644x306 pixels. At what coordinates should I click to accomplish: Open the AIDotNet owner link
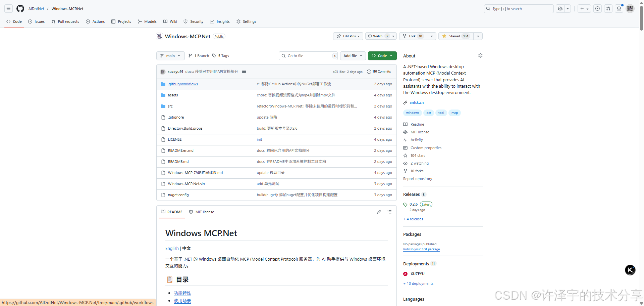click(x=36, y=9)
